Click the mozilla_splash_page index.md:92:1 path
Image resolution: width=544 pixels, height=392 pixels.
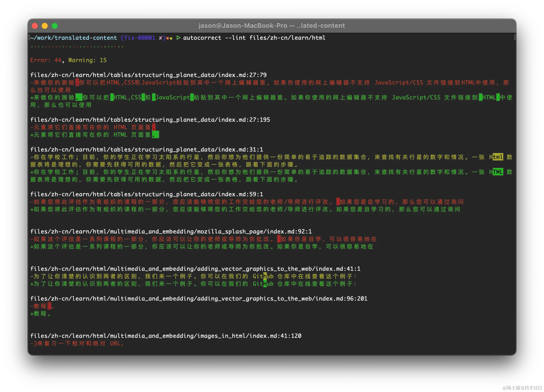tap(171, 232)
